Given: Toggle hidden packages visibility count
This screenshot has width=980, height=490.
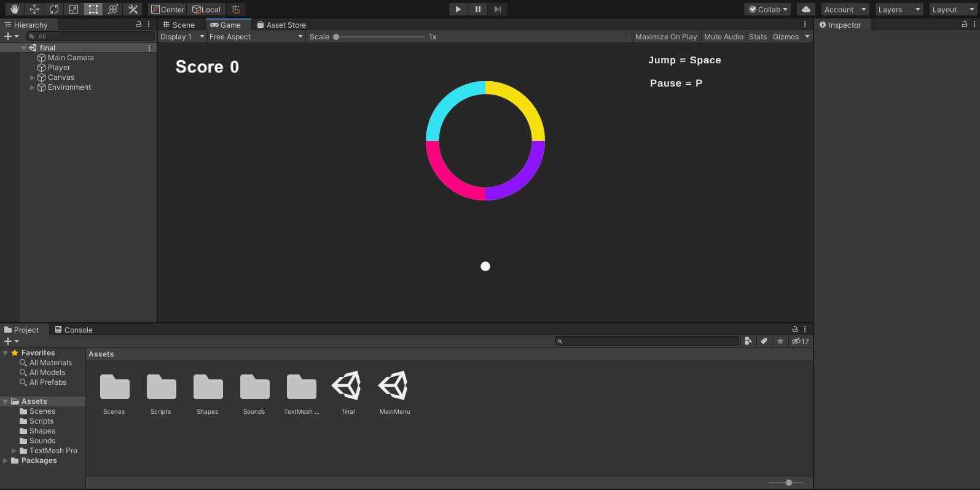Looking at the screenshot, I should pos(801,341).
